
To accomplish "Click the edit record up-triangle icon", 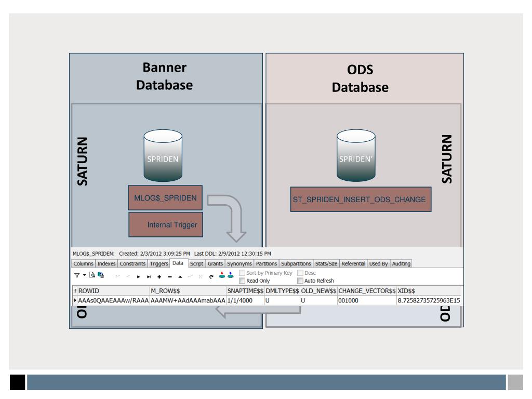I will [180, 277].
